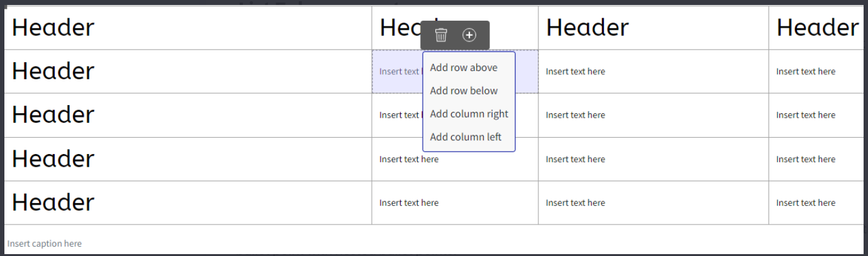Select Add row below option
This screenshot has height=256, width=868.
coord(464,91)
